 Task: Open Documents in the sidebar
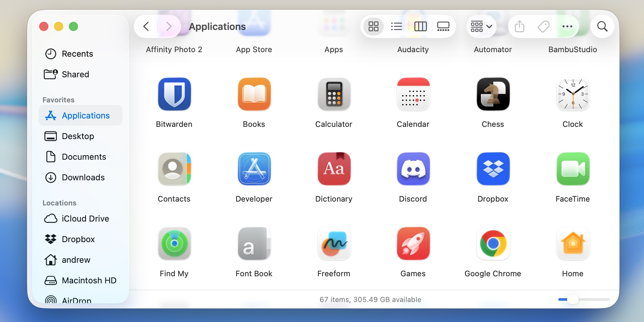coord(80,157)
